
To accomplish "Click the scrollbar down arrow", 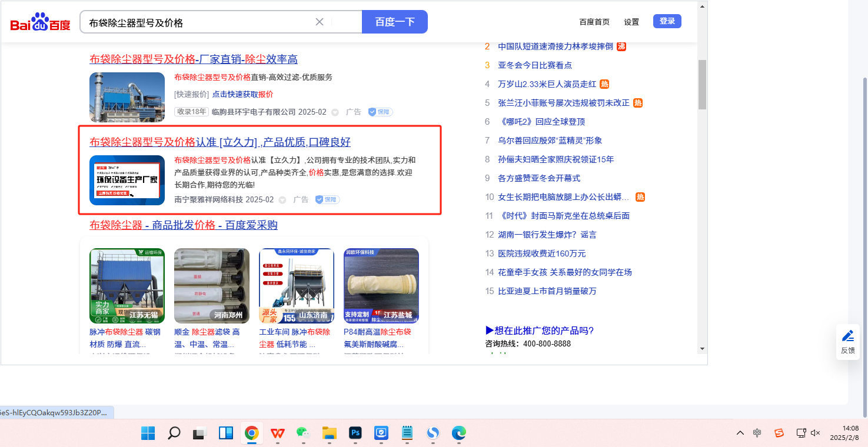I will tap(702, 349).
